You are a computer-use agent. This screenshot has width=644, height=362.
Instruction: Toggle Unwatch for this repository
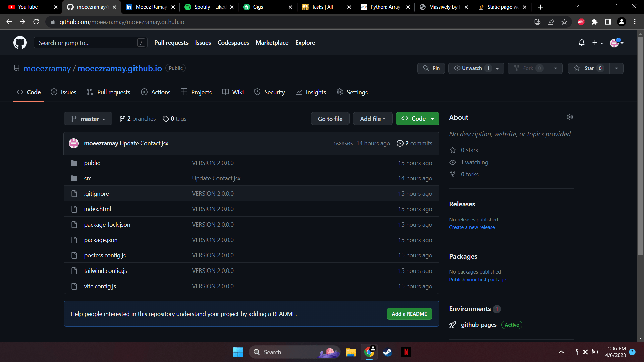tap(472, 68)
